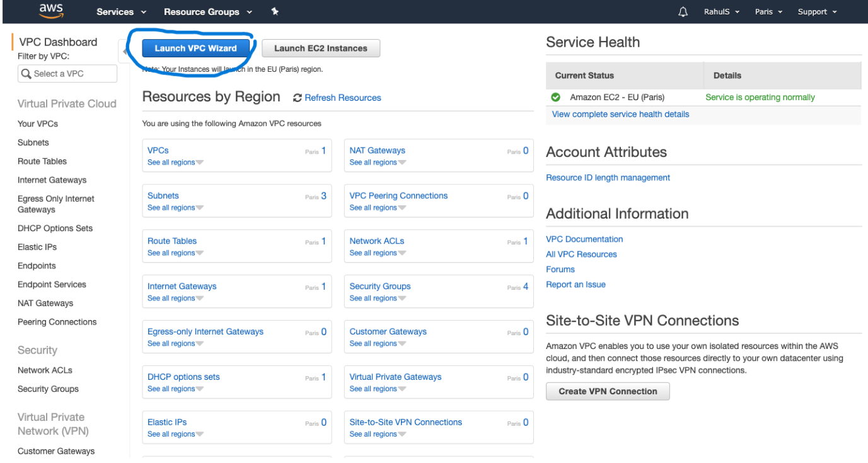This screenshot has width=868, height=463.
Task: Click the Site-to-Site VPN Connections resource link
Action: [x=406, y=423]
